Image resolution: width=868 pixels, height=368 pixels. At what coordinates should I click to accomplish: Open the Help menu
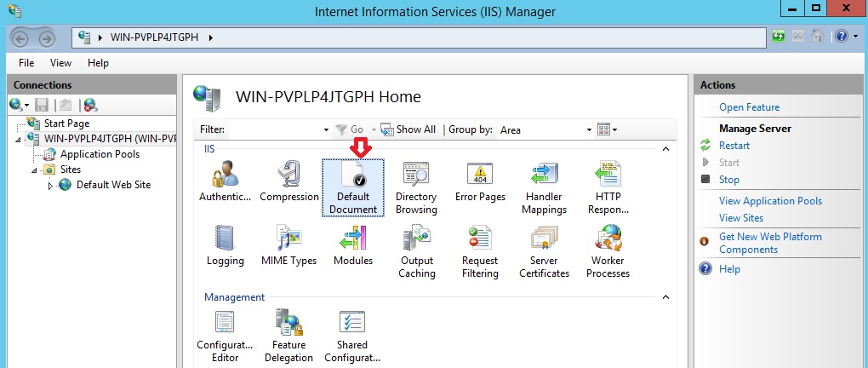(98, 63)
